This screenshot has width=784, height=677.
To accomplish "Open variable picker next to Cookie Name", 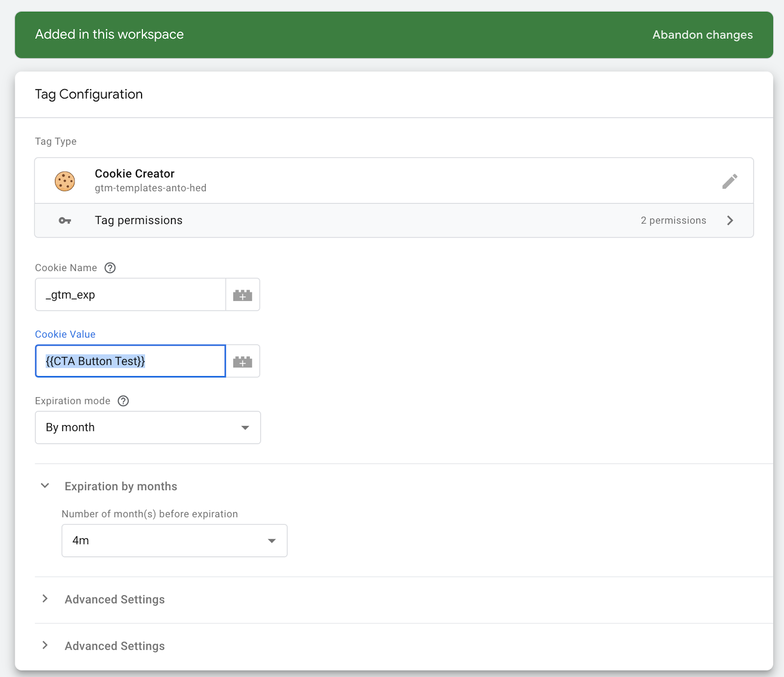I will point(243,295).
